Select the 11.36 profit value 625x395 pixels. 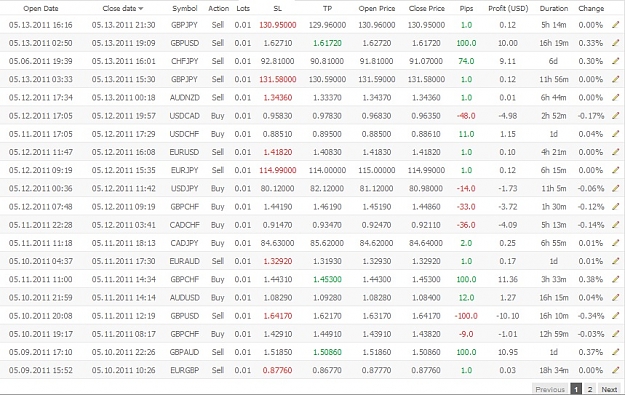(x=508, y=279)
